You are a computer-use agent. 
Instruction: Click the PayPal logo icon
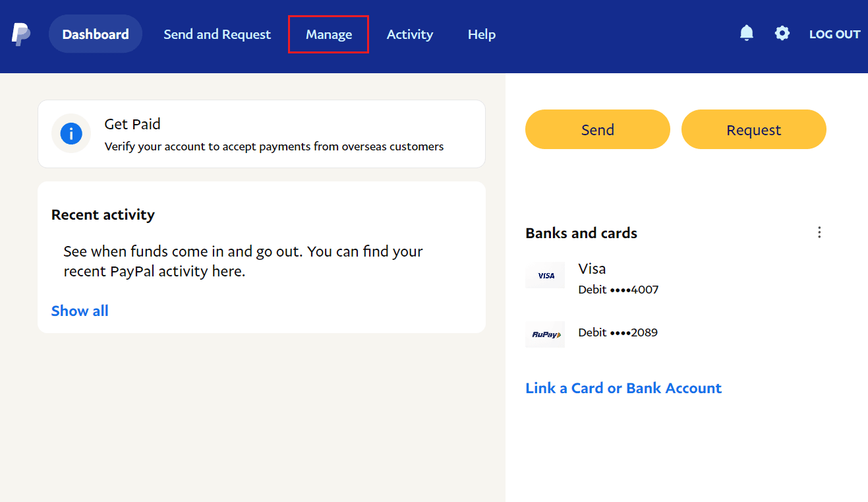click(21, 34)
